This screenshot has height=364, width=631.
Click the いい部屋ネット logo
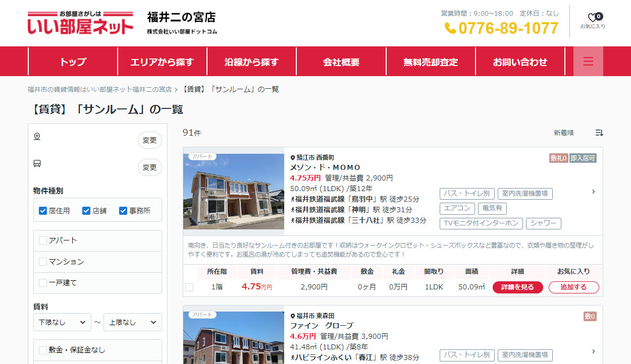80,23
